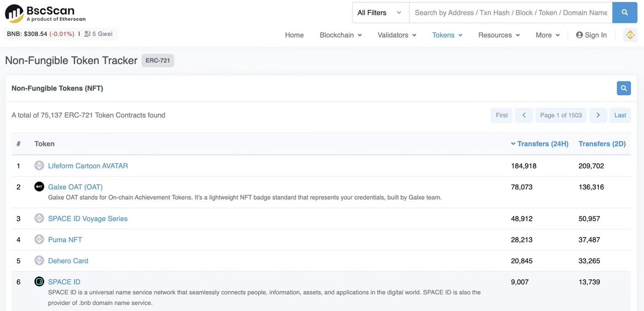Click the SPACE ID Voyage Series token icon
The width and height of the screenshot is (644, 311).
click(39, 219)
